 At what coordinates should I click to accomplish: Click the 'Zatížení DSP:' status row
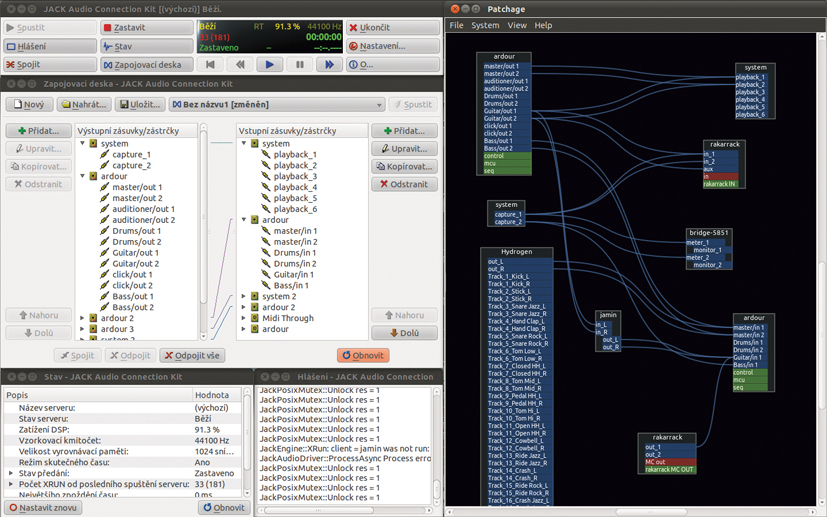(122, 429)
